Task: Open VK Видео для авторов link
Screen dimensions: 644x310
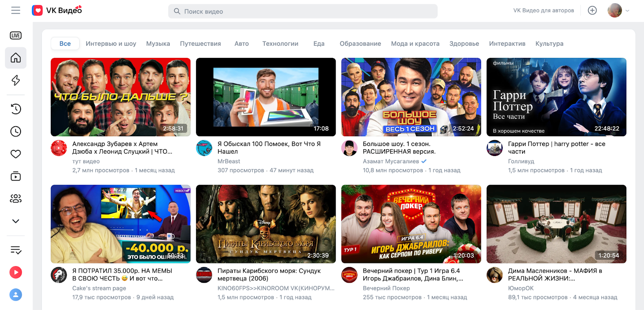Action: (x=543, y=10)
